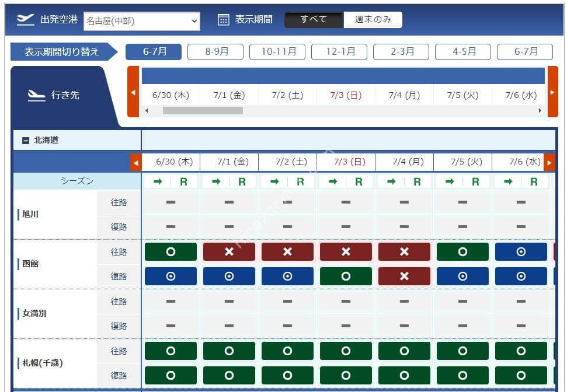
Task: Click the orange previous-dates arrow in header
Action: point(133,92)
